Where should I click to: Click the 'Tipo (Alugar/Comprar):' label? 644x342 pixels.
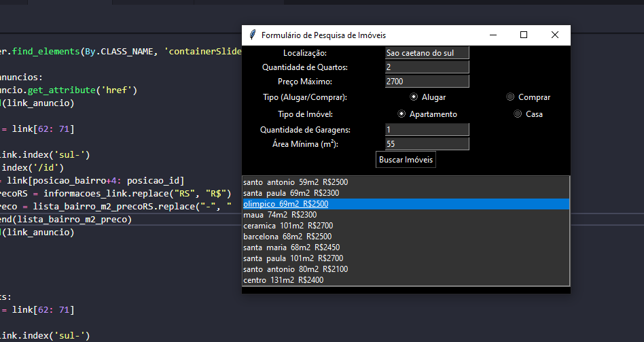305,97
